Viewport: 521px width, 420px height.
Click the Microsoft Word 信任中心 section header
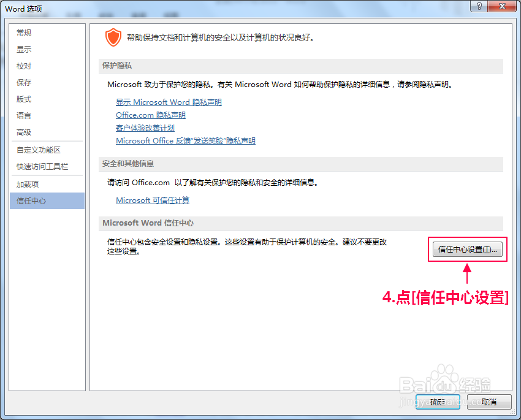click(301, 223)
